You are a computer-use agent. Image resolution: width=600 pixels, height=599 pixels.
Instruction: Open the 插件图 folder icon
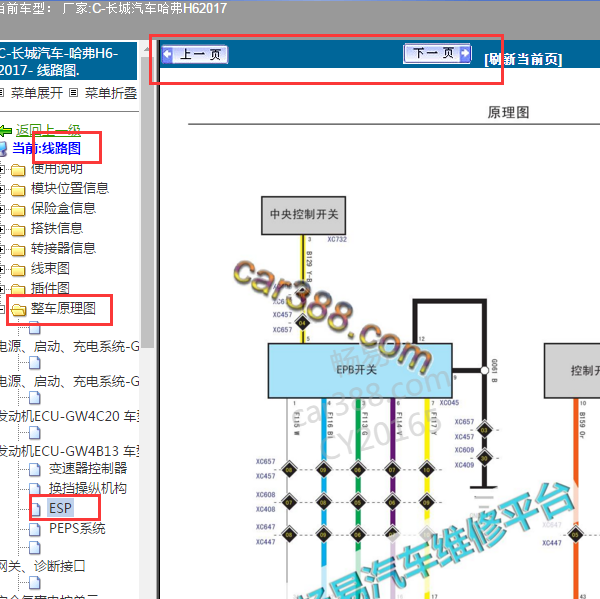pos(18,289)
